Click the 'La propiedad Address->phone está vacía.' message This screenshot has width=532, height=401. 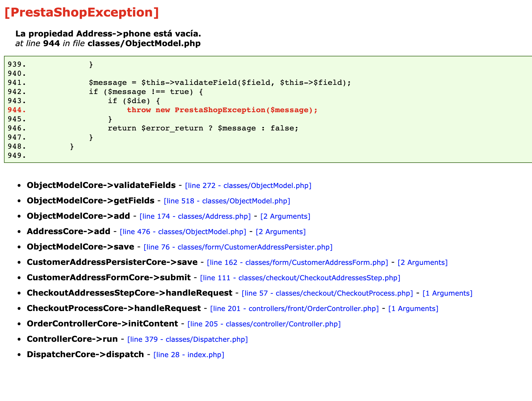(108, 34)
